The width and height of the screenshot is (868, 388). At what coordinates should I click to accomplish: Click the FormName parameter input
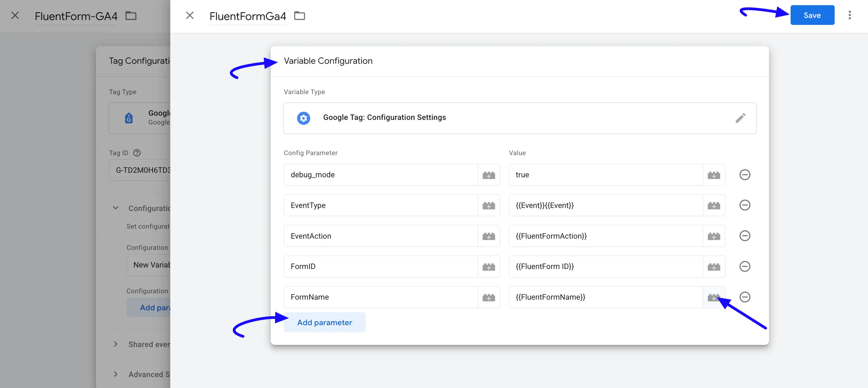tap(381, 297)
